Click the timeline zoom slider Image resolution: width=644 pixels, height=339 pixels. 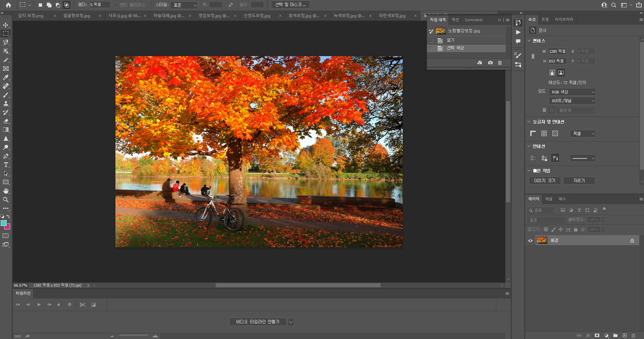[134, 336]
